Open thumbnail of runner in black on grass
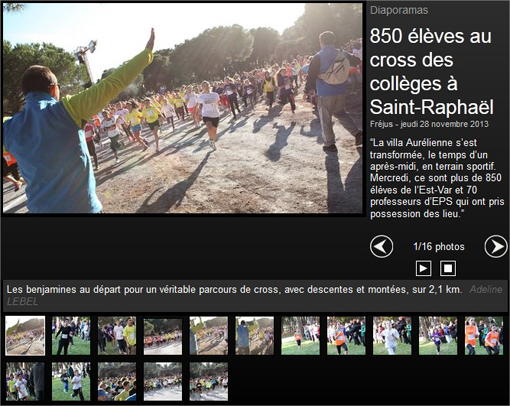 [71, 336]
